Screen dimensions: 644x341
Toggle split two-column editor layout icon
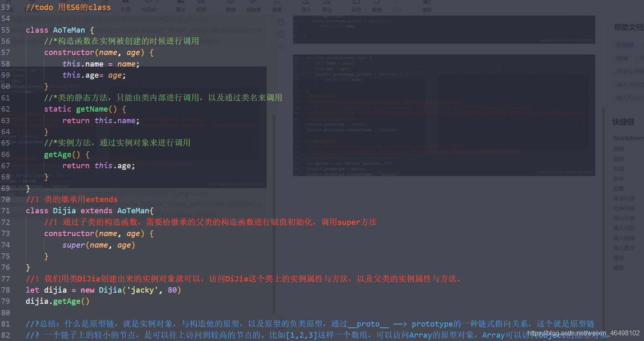tap(281, 34)
